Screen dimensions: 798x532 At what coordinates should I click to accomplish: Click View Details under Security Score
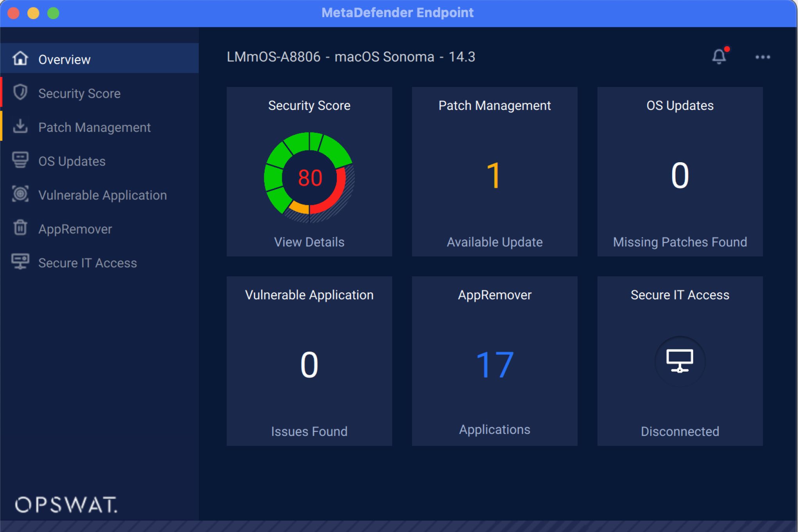click(x=309, y=242)
